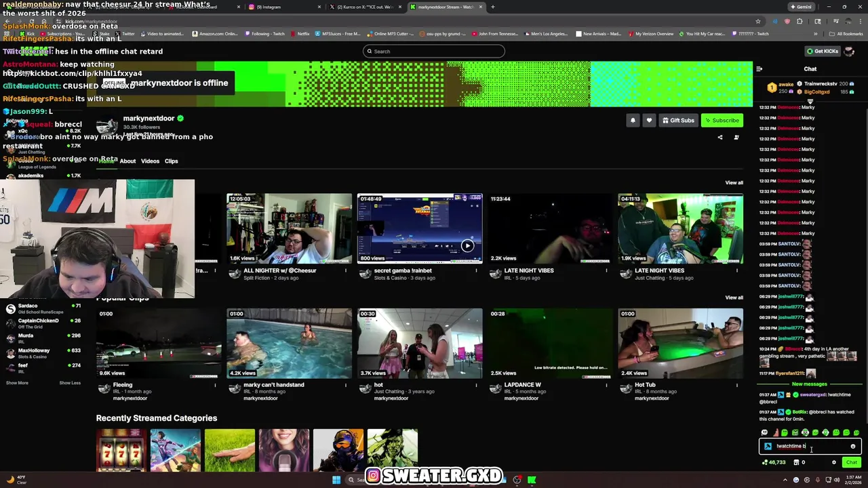The height and width of the screenshot is (488, 868).
Task: Switch to the Clips tab
Action: pyautogui.click(x=171, y=161)
